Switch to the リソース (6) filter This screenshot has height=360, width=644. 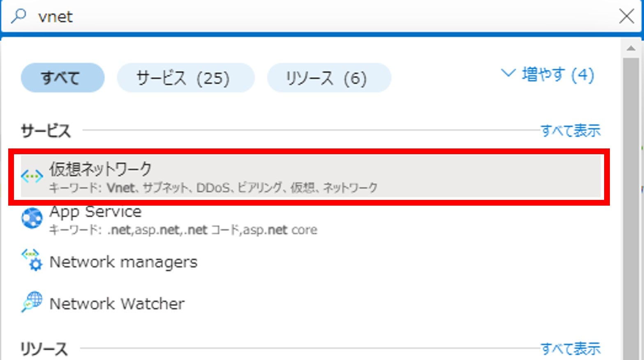click(x=329, y=78)
